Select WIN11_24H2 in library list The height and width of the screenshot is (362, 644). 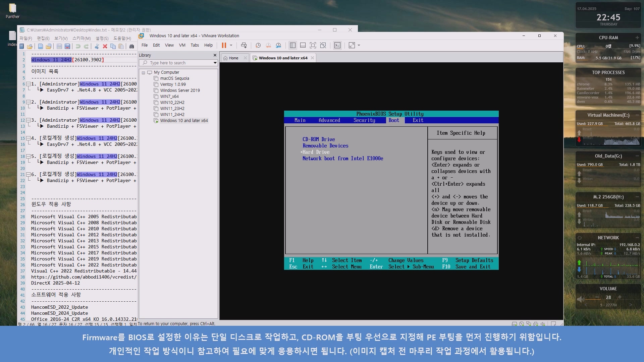172,115
